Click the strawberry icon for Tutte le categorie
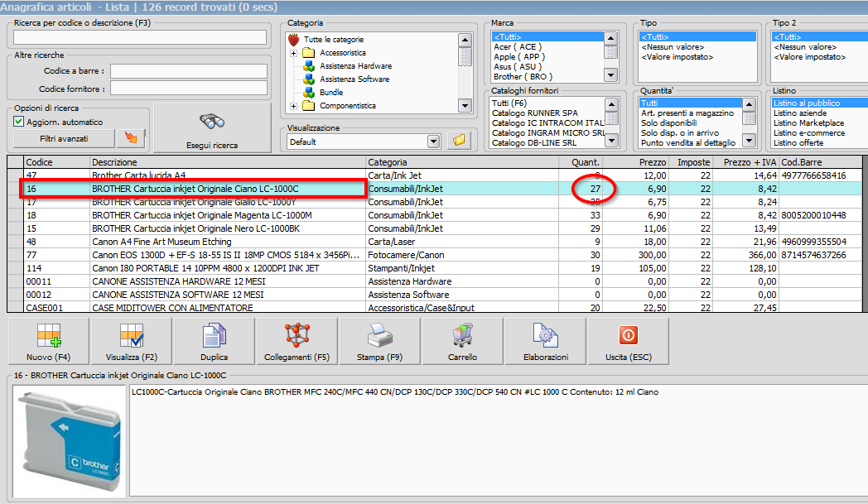The image size is (868, 504). tap(294, 39)
